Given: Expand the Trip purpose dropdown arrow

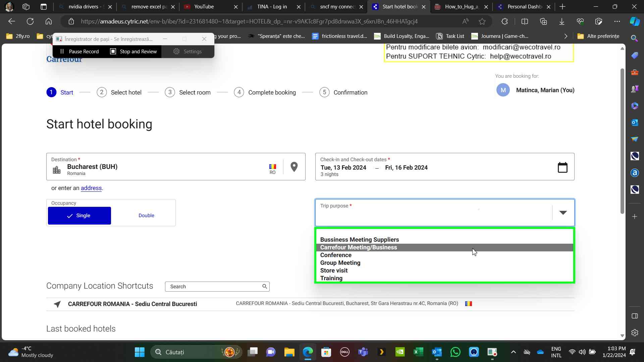Looking at the screenshot, I should click(563, 213).
